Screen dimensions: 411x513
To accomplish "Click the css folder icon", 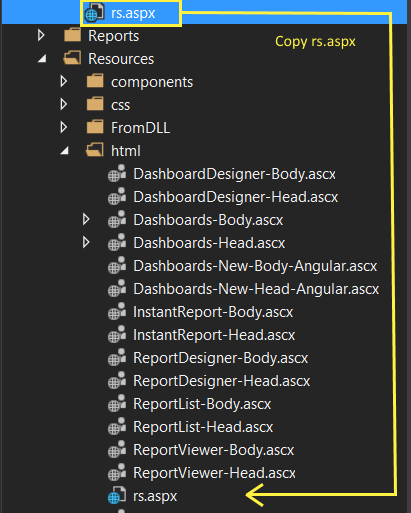I will pyautogui.click(x=95, y=104).
